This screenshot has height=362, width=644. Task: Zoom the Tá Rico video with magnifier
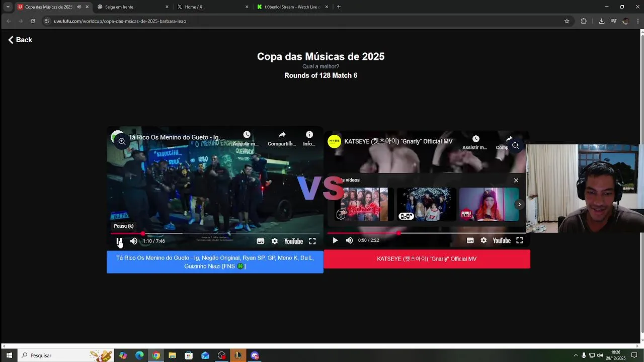pyautogui.click(x=122, y=141)
